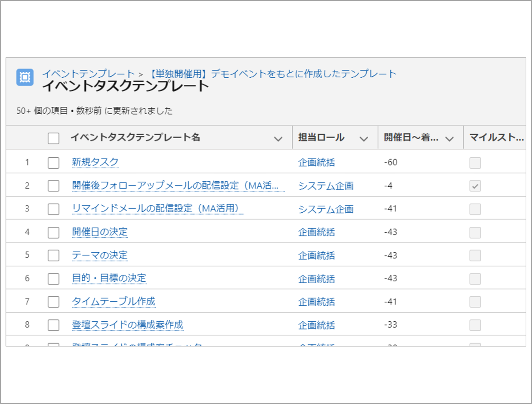532x404 pixels.
Task: Open the 開催日〜着... column dropdown chevron
Action: [x=449, y=139]
